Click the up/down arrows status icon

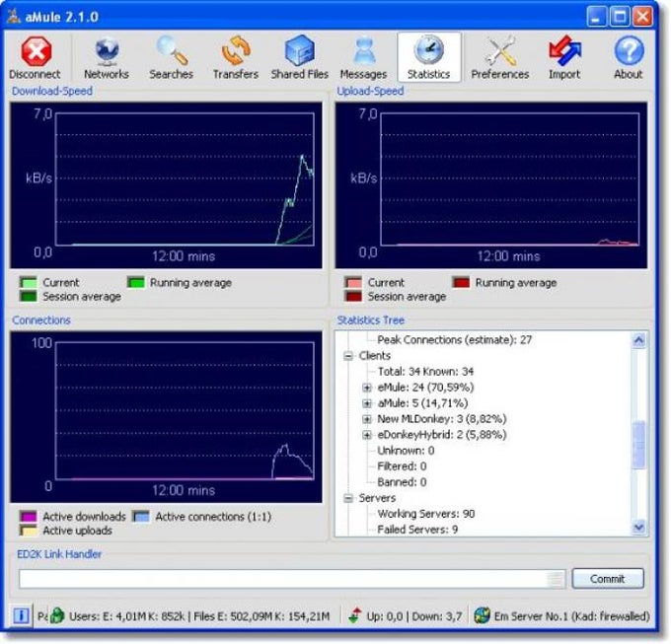[x=355, y=615]
